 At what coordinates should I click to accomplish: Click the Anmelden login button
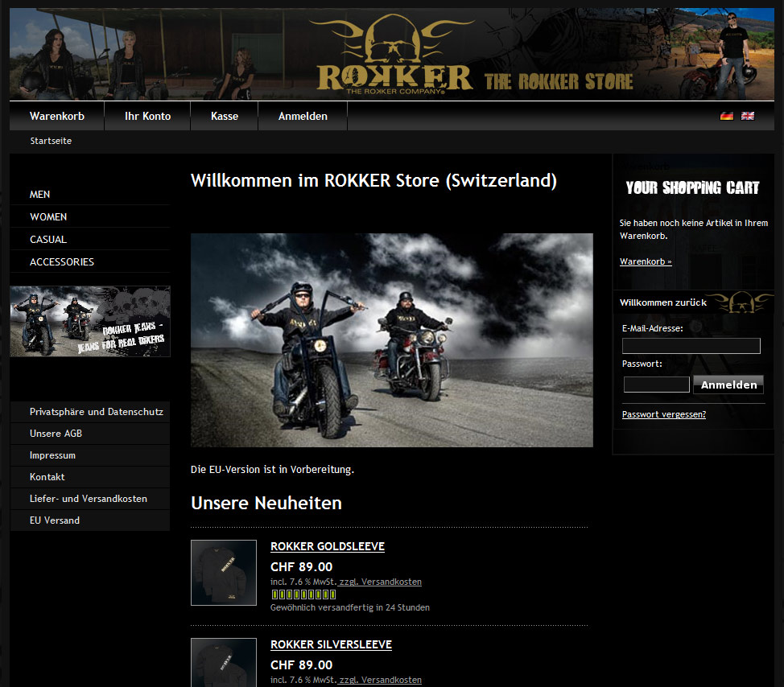(728, 385)
